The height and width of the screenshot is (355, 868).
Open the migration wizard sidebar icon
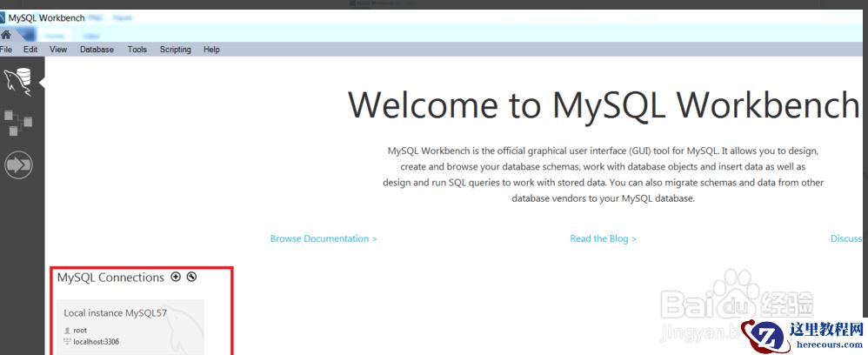18,164
